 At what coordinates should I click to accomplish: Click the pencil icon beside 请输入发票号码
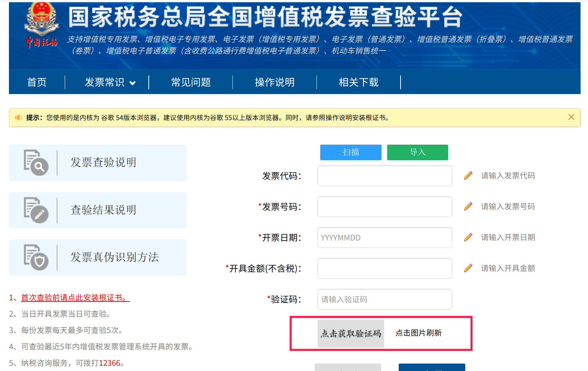[x=468, y=206]
